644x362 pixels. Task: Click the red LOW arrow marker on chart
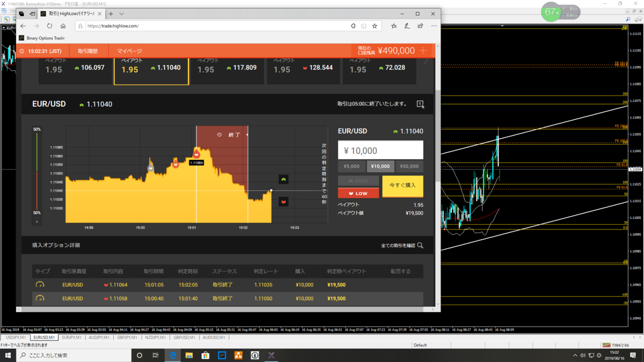[x=283, y=202]
